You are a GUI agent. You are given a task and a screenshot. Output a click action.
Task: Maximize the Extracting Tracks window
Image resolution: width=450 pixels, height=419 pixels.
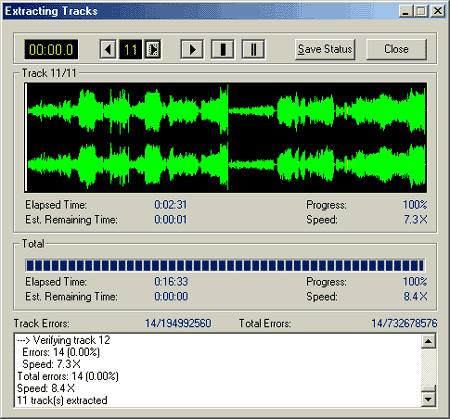421,11
